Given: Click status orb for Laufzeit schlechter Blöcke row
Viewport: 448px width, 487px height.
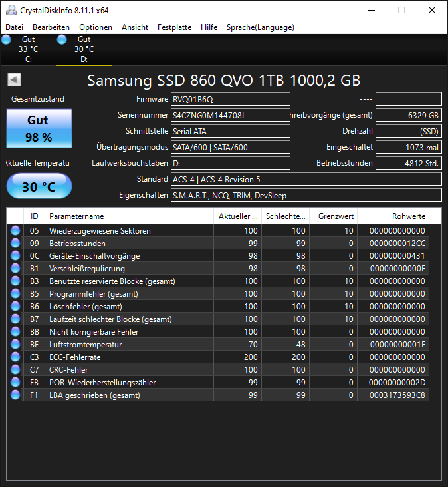Looking at the screenshot, I should click(15, 319).
